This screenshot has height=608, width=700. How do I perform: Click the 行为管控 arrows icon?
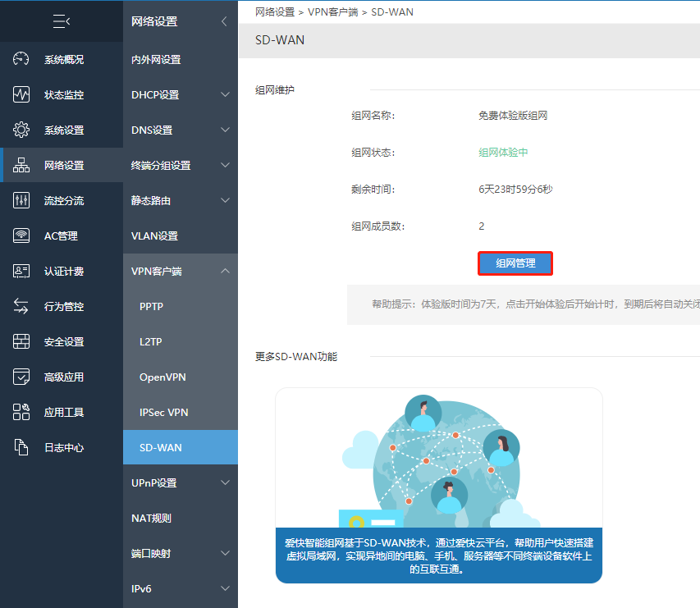point(21,306)
